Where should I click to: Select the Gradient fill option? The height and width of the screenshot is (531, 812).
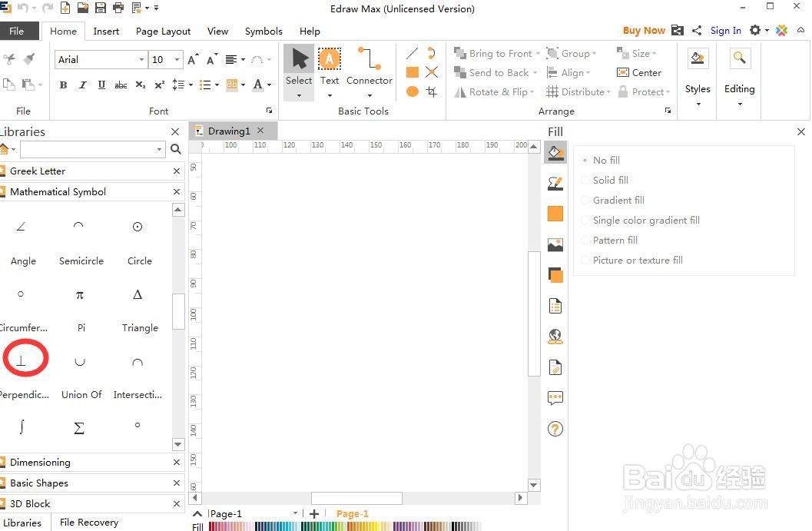point(613,200)
